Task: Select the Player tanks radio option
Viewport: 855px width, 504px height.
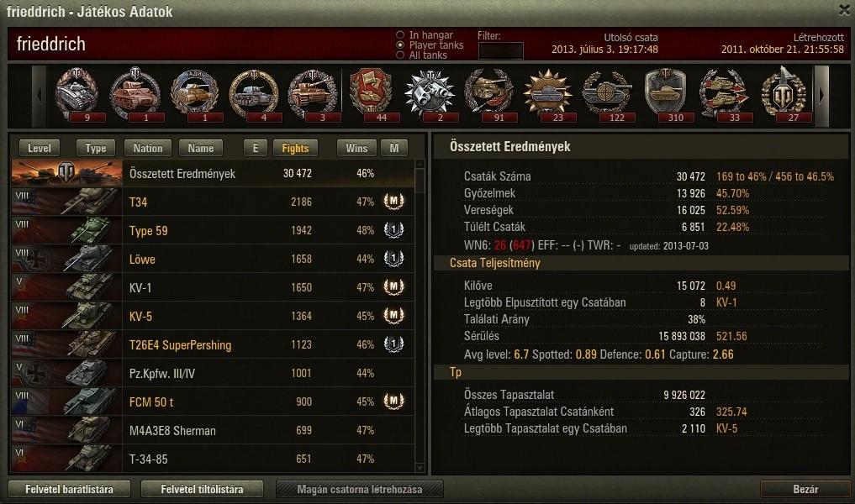Action: tap(400, 45)
